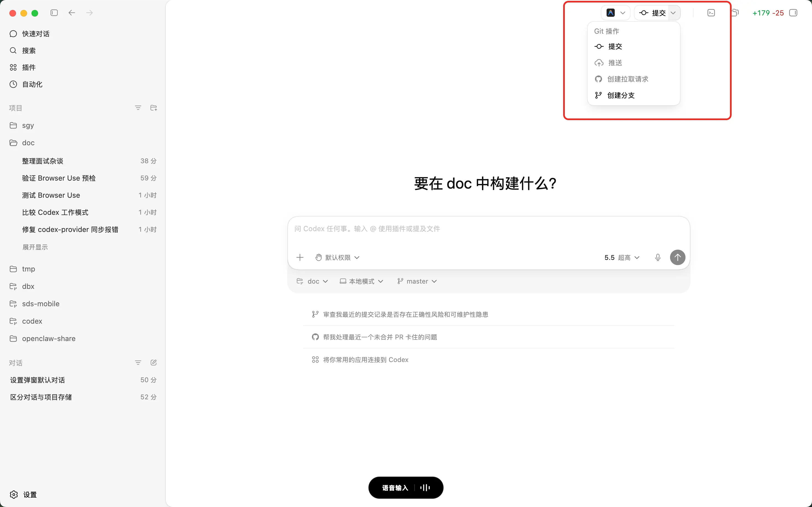This screenshot has height=507, width=812.
Task: Open the 5.5 超高 model dropdown
Action: [x=621, y=257]
